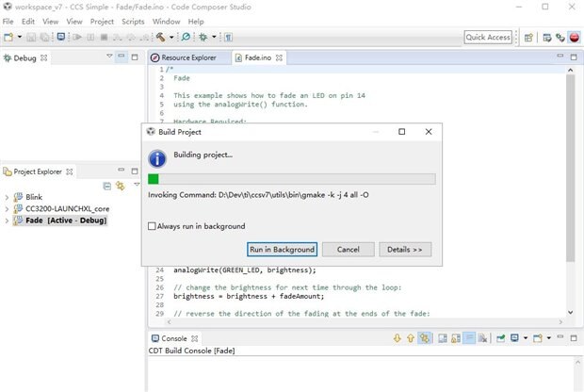Image resolution: width=584 pixels, height=392 pixels.
Task: Expand the Blink project tree node
Action: pos(7,198)
